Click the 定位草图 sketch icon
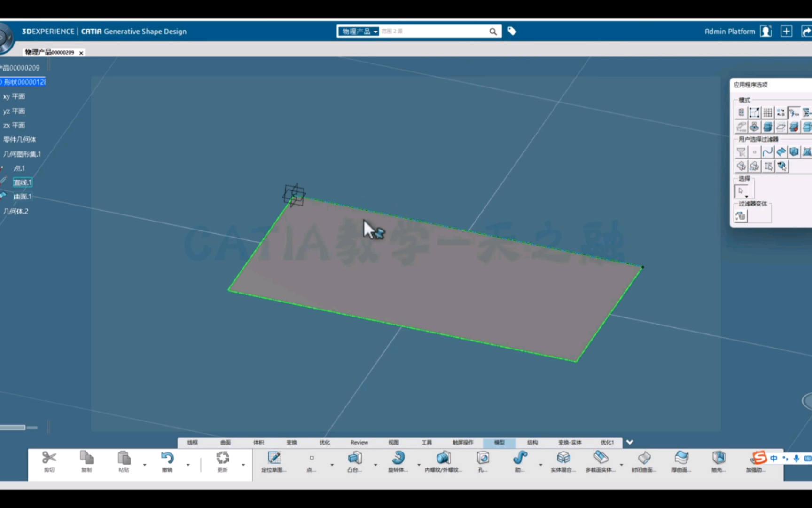Viewport: 812px width, 508px height. click(x=274, y=459)
